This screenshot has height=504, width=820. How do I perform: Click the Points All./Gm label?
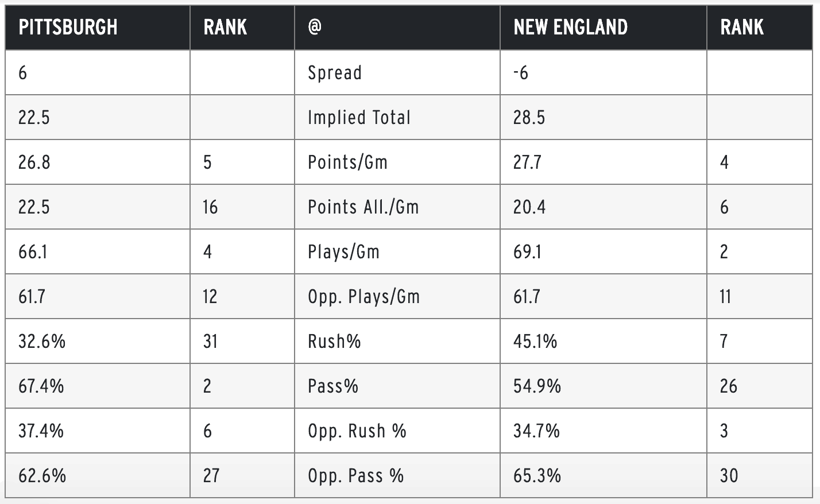pyautogui.click(x=363, y=207)
